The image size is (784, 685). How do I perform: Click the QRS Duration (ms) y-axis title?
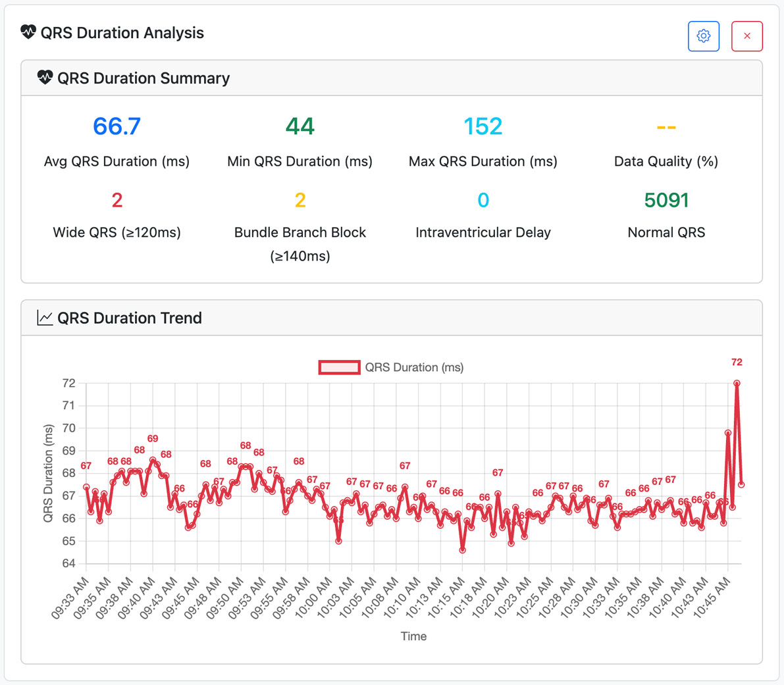click(x=48, y=473)
